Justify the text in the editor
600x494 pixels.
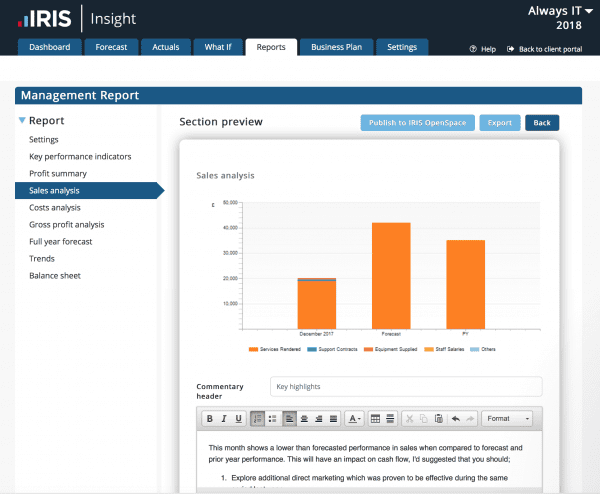pyautogui.click(x=333, y=418)
